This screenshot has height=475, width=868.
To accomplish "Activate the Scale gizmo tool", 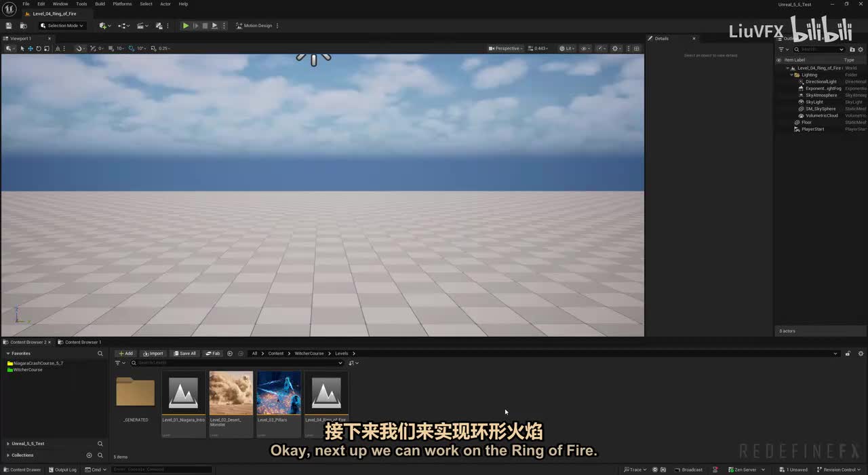I will [46, 49].
